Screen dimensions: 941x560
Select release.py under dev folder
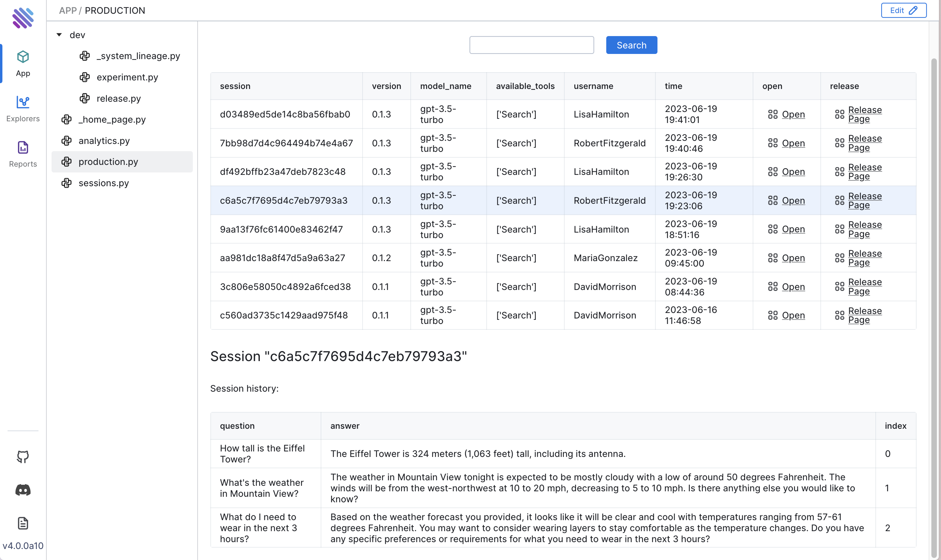(119, 99)
